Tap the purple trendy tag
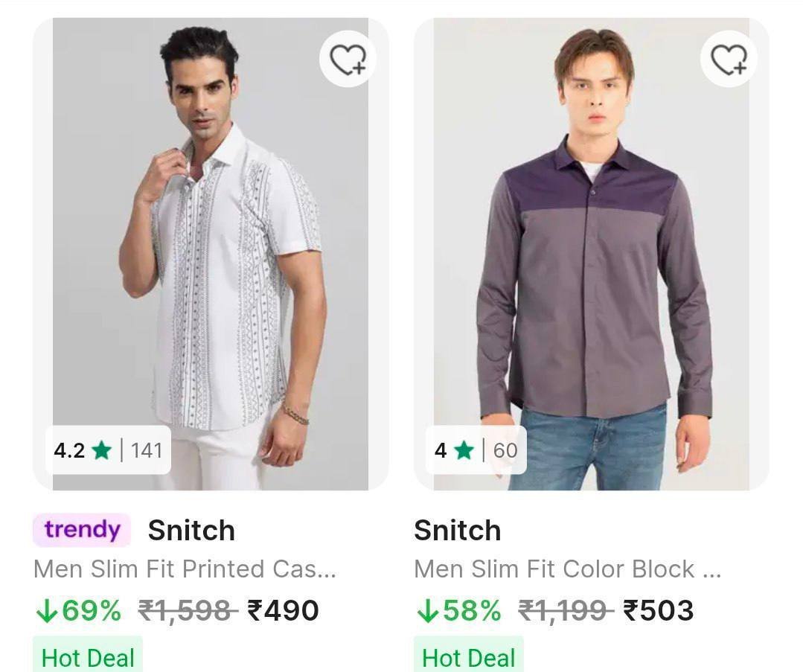This screenshot has width=803, height=672. click(x=82, y=530)
